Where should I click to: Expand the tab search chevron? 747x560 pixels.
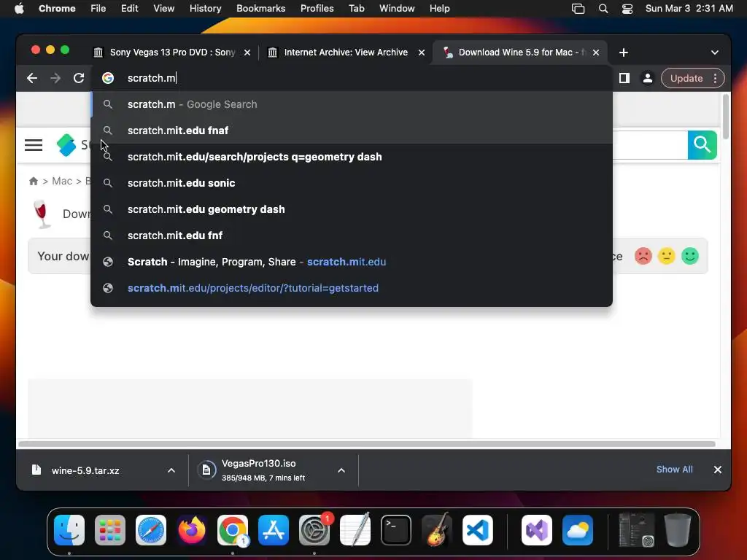715,52
